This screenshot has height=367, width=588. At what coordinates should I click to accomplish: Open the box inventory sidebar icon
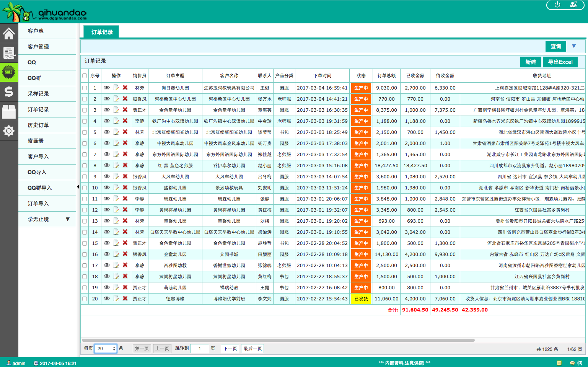coord(9,111)
